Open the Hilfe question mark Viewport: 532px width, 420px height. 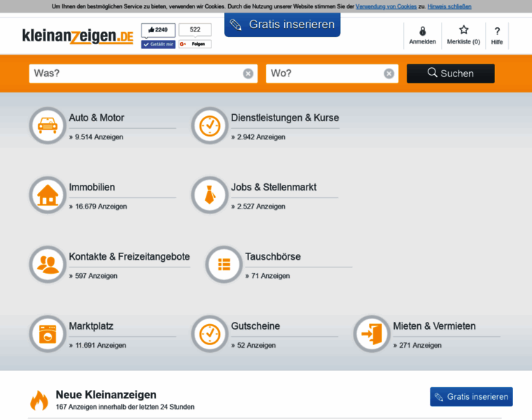[497, 31]
